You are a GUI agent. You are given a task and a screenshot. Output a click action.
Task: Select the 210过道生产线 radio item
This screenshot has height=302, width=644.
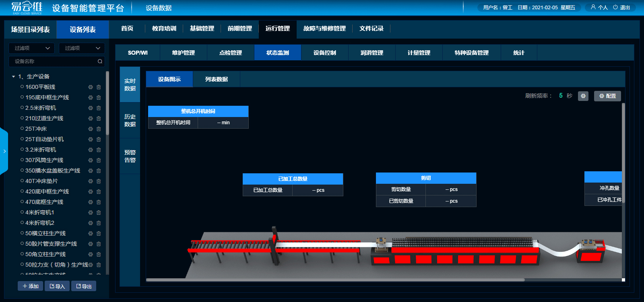click(22, 118)
